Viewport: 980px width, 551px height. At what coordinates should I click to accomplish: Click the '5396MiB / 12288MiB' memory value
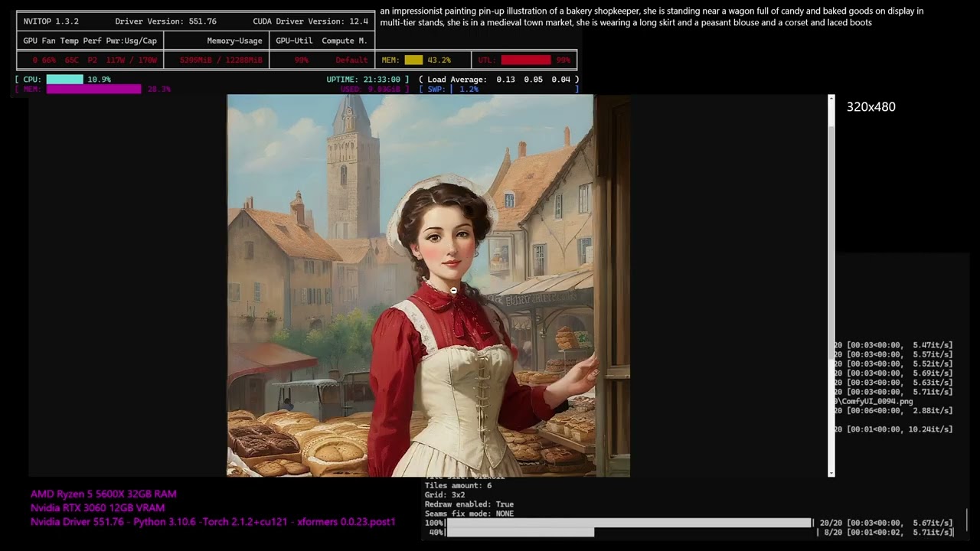coord(220,60)
